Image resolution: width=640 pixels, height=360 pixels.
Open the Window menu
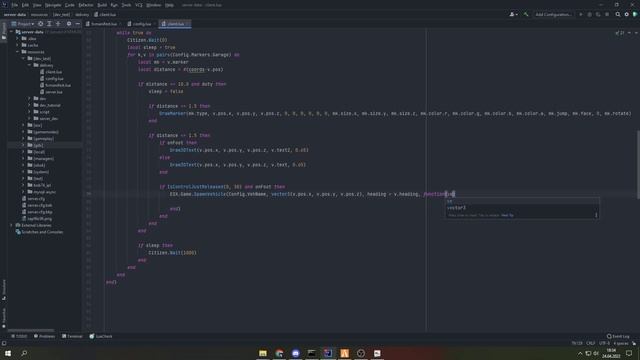click(153, 5)
